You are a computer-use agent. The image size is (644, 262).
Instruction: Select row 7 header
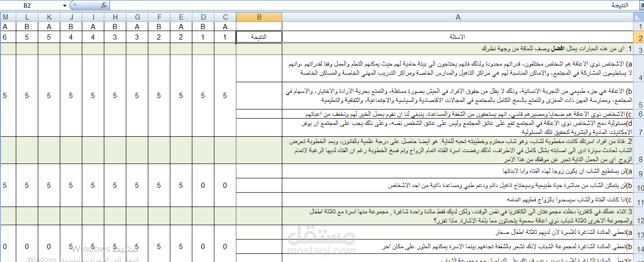(x=639, y=127)
